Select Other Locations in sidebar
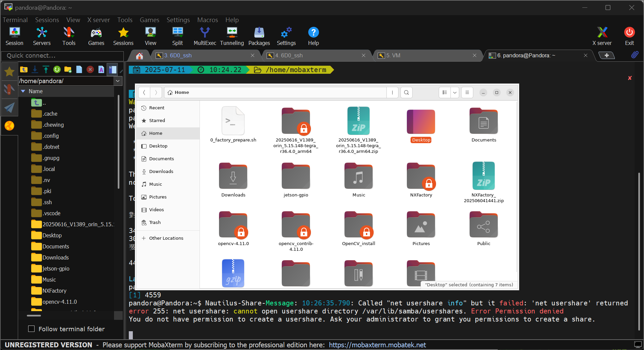Image resolution: width=644 pixels, height=350 pixels. click(166, 238)
